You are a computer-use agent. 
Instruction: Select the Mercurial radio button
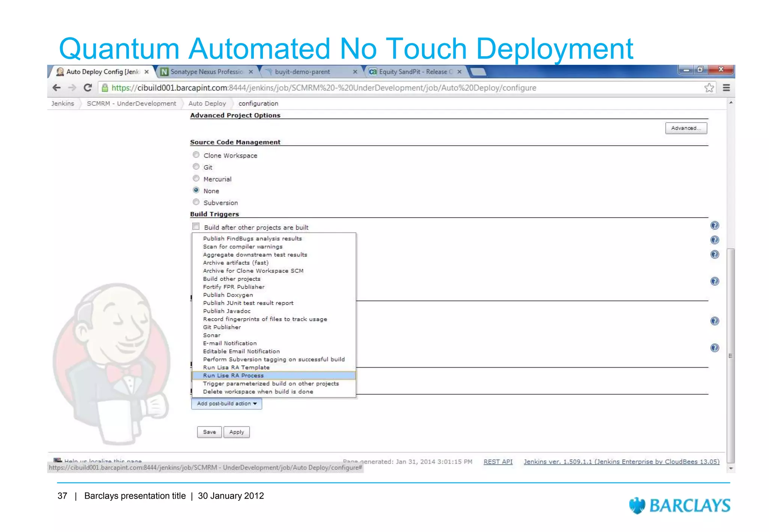(196, 179)
